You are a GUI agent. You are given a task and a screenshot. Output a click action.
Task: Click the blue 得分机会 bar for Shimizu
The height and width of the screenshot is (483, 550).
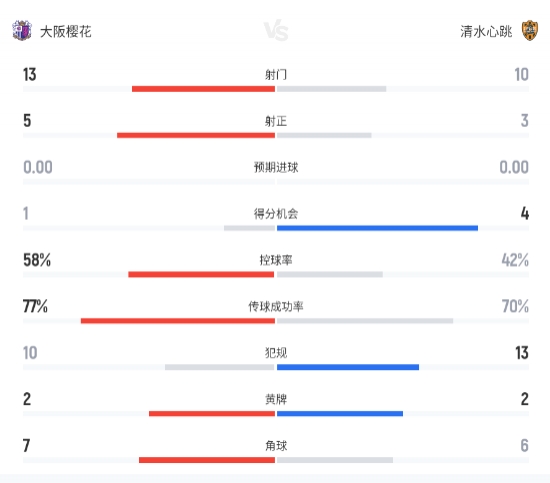click(x=377, y=228)
